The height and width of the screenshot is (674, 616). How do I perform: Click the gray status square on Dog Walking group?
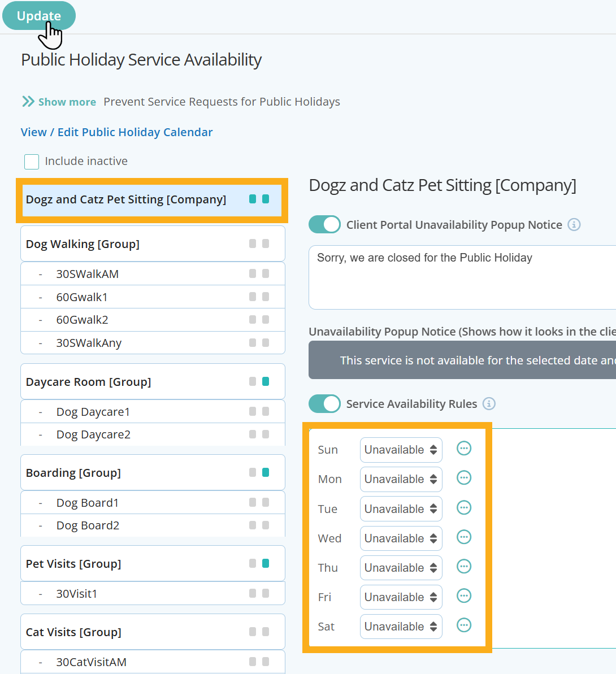click(x=252, y=243)
